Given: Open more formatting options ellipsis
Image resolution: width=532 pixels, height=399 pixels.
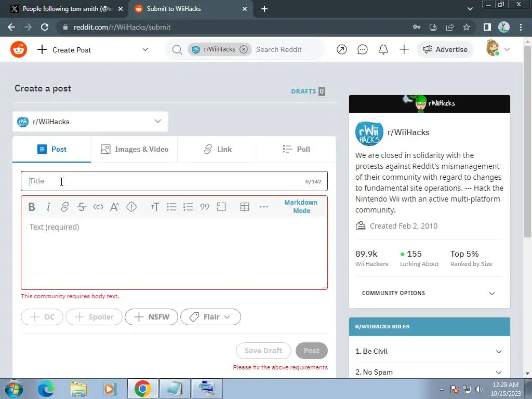Looking at the screenshot, I should pyautogui.click(x=263, y=207).
